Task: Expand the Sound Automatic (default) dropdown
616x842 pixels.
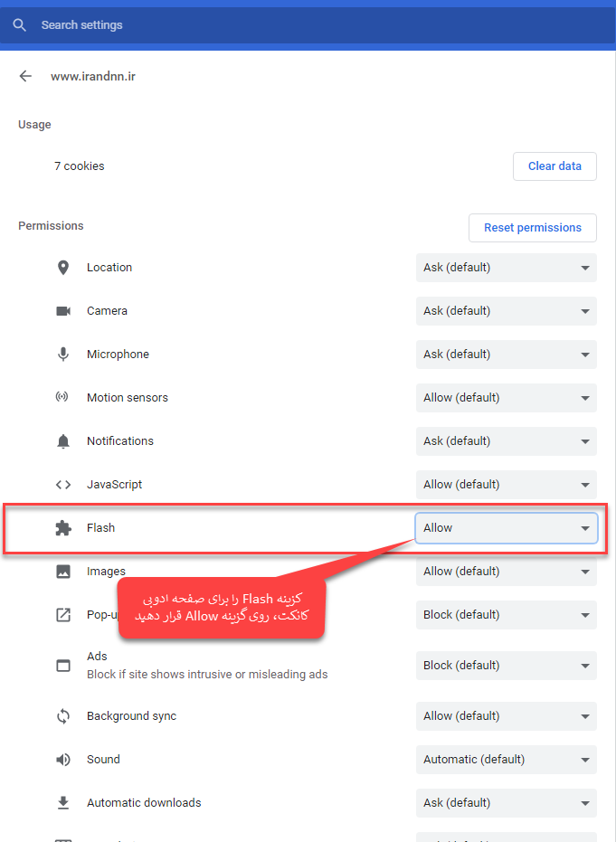Action: coord(506,760)
